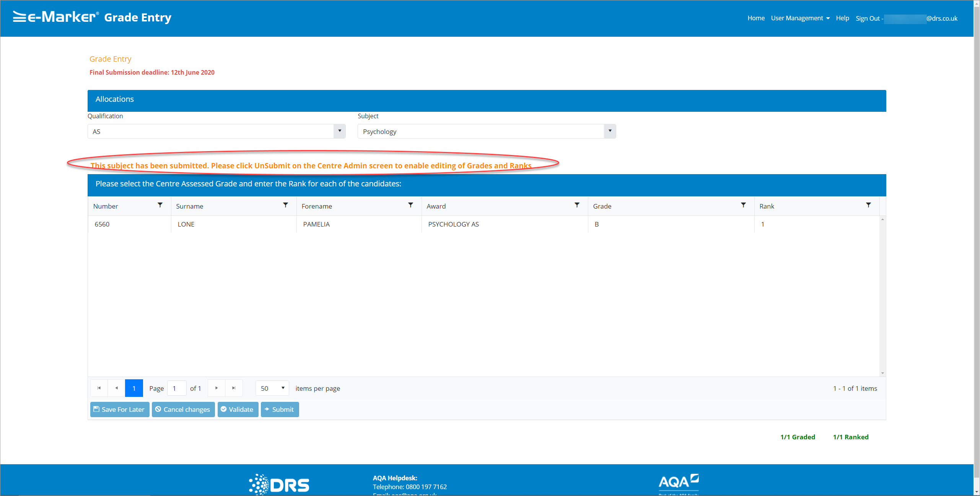The image size is (980, 496).
Task: Open the Rank column filter funnel
Action: [x=868, y=206]
